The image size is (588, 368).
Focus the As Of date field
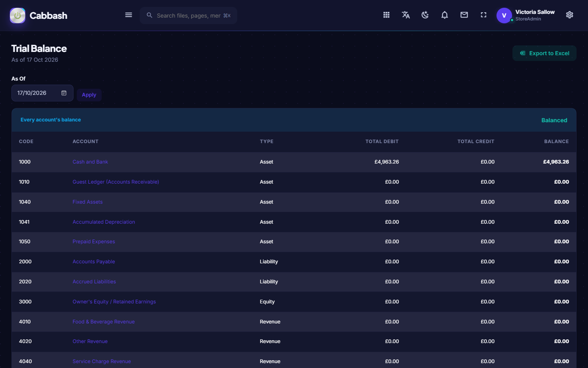pyautogui.click(x=42, y=93)
